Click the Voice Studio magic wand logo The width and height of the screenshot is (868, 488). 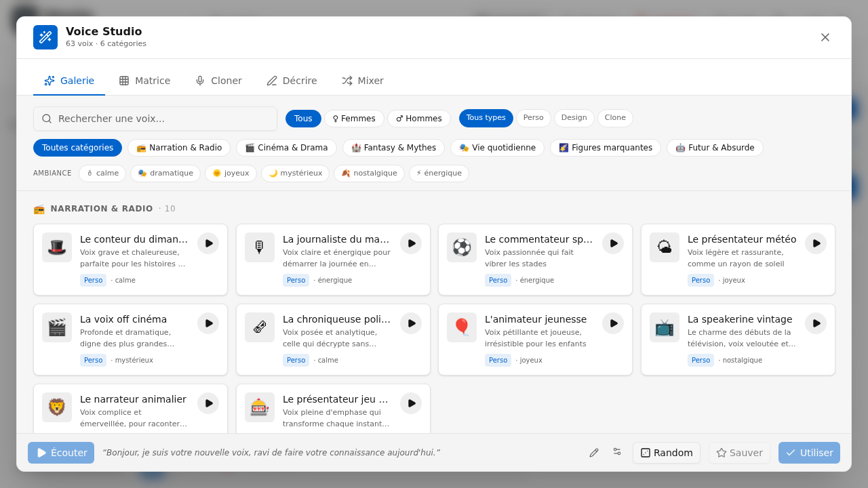point(45,37)
